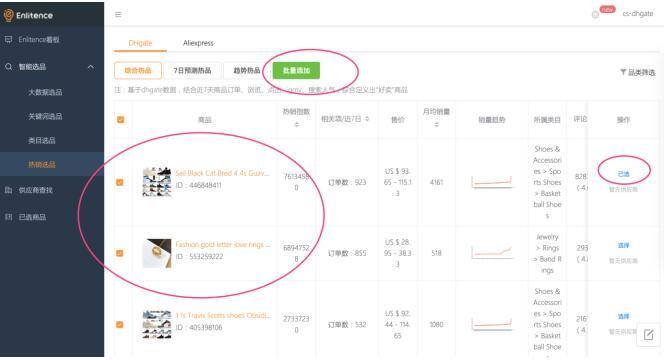This screenshot has width=665, height=360.
Task: Click the sales trend chart for ID 405398106
Action: pos(492,324)
